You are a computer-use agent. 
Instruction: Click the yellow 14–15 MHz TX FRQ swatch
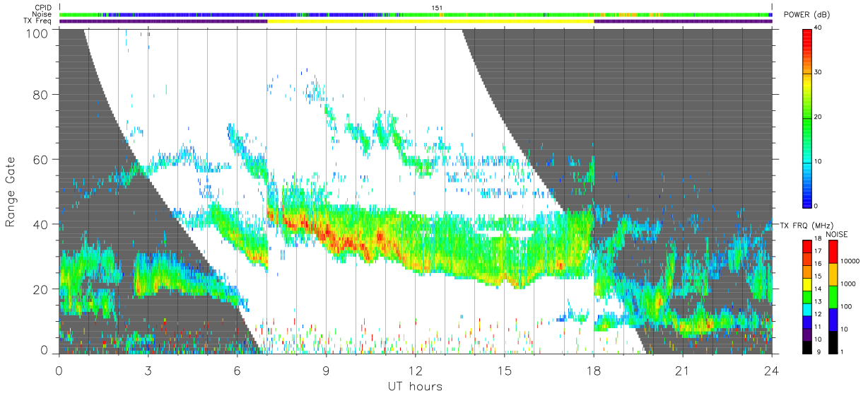point(807,284)
